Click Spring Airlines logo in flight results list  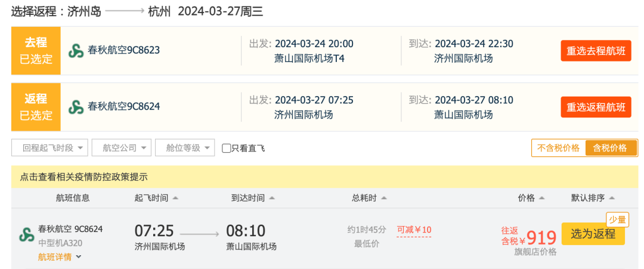tap(26, 235)
